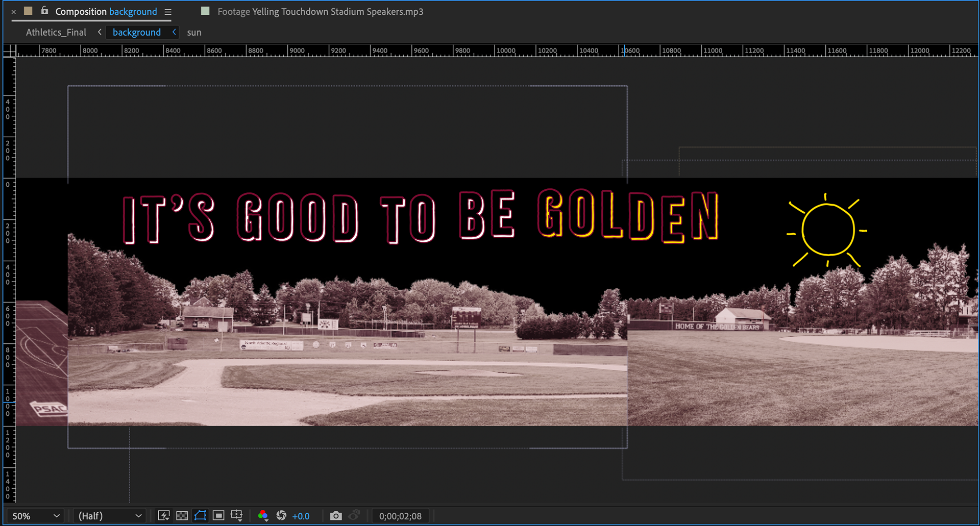Open the (Half) resolution dropdown
The width and height of the screenshot is (980, 526).
pyautogui.click(x=109, y=516)
